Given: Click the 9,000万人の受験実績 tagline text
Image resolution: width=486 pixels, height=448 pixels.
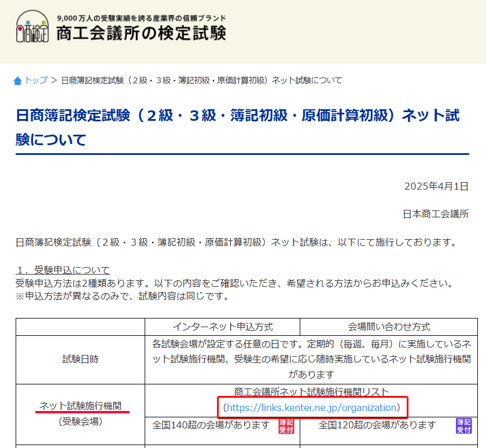Looking at the screenshot, I should pos(141,18).
